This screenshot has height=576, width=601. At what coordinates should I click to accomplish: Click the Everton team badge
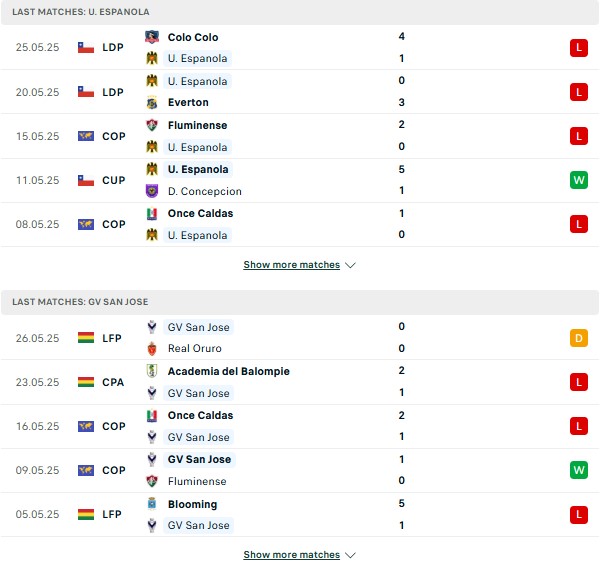click(152, 102)
